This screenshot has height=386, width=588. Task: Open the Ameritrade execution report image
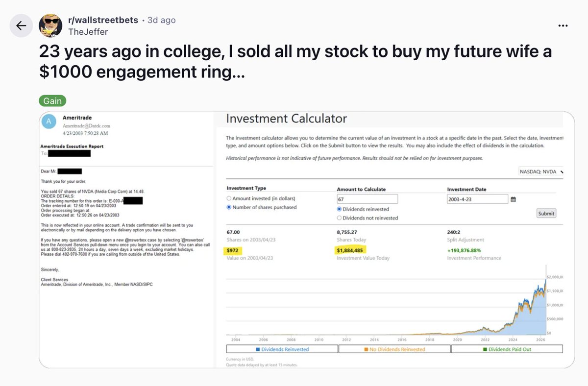tap(127, 240)
